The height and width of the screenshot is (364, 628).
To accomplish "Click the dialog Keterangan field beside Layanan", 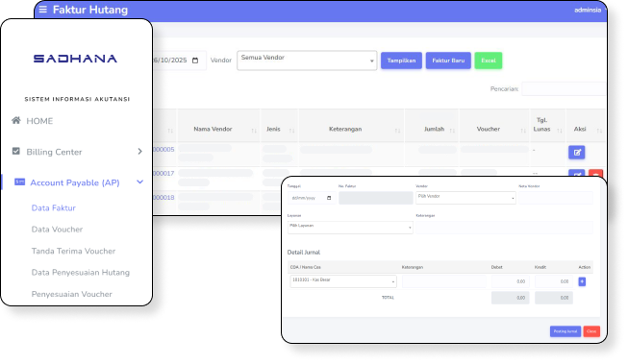I will (x=504, y=228).
